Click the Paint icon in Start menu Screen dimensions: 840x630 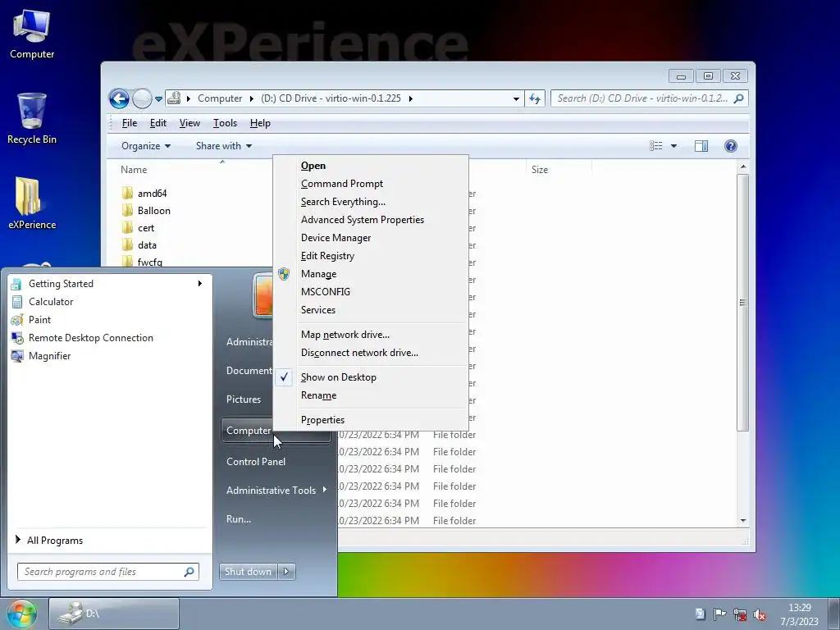[17, 320]
